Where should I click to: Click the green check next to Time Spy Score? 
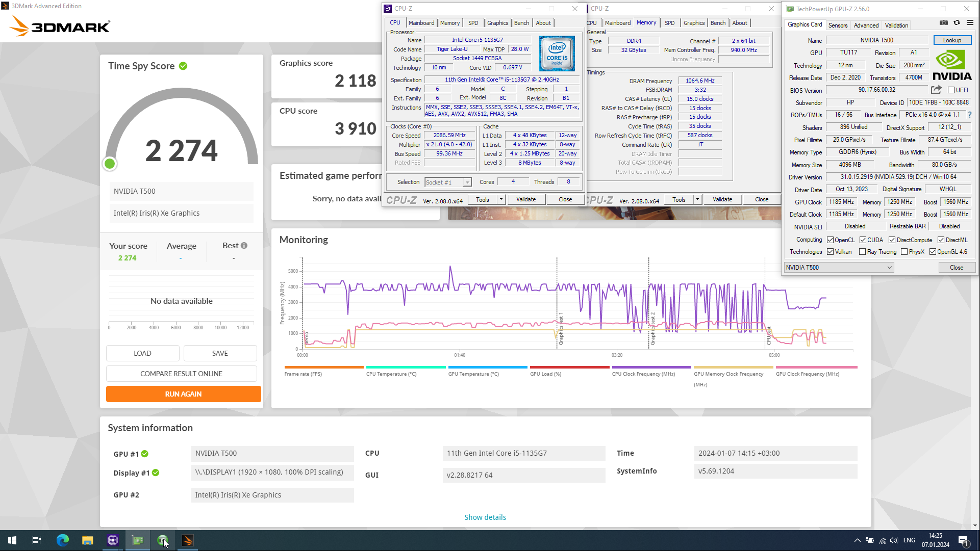point(183,66)
